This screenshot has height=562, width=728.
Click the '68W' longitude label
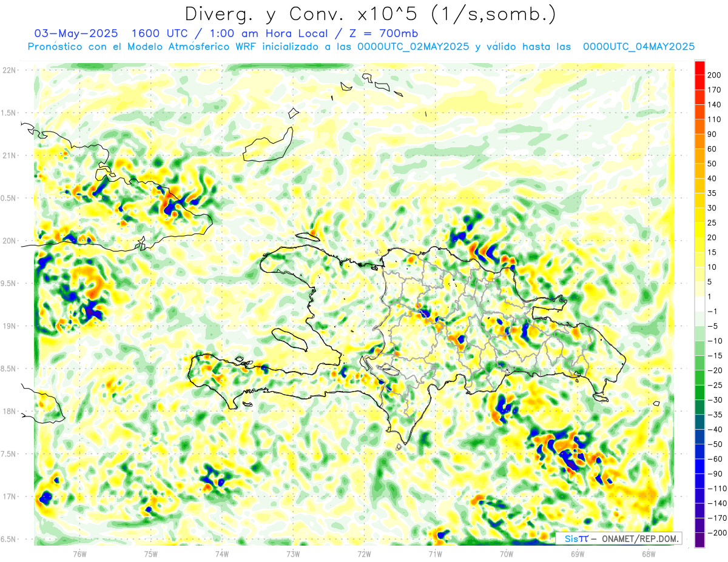pos(649,554)
